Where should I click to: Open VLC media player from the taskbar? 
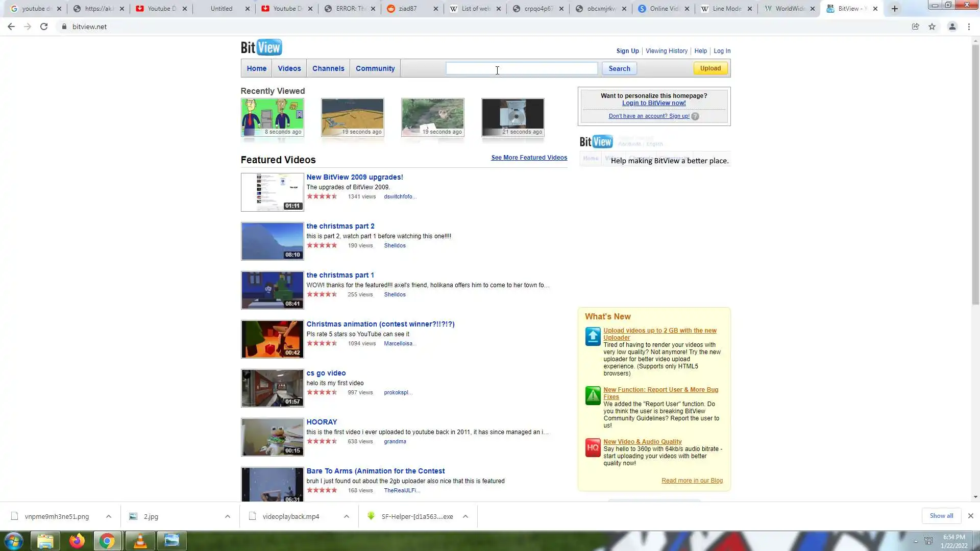click(x=140, y=541)
